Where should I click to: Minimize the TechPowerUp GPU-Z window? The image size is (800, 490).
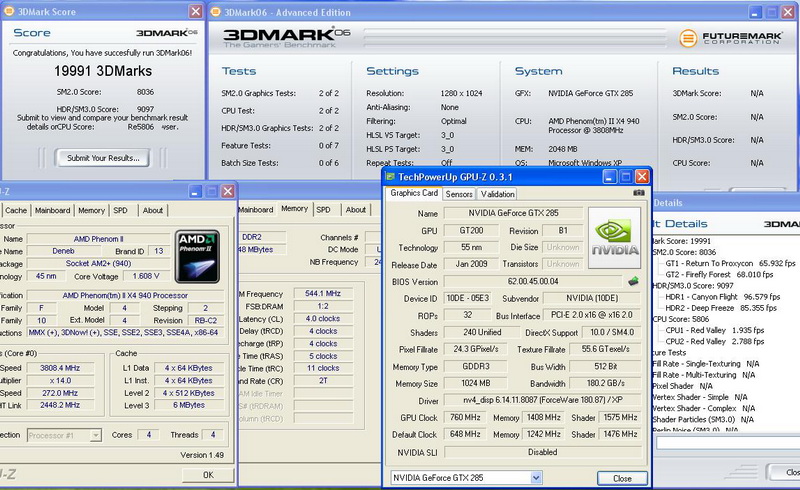(609, 177)
